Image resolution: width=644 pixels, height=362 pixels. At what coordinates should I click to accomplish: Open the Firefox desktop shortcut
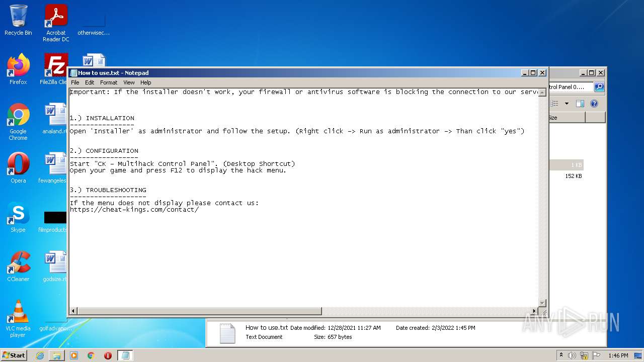point(18,69)
